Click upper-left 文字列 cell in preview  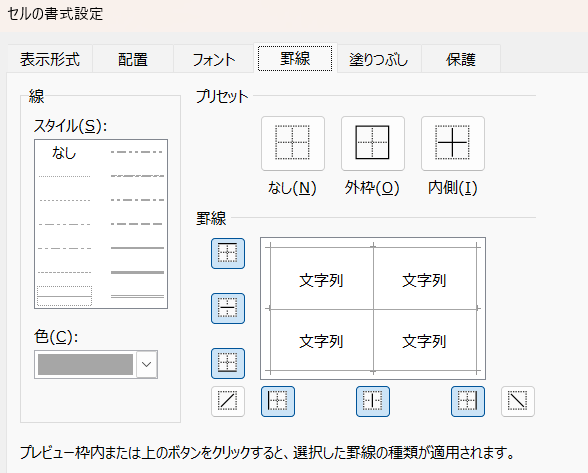click(321, 280)
